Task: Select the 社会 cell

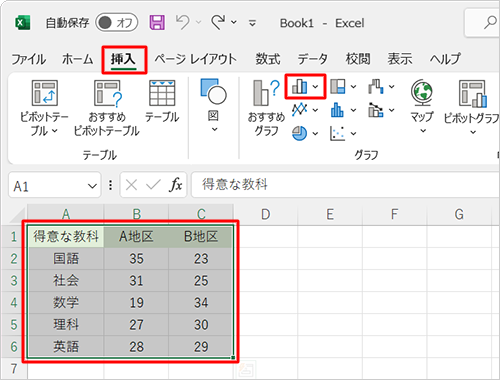Action: click(66, 280)
